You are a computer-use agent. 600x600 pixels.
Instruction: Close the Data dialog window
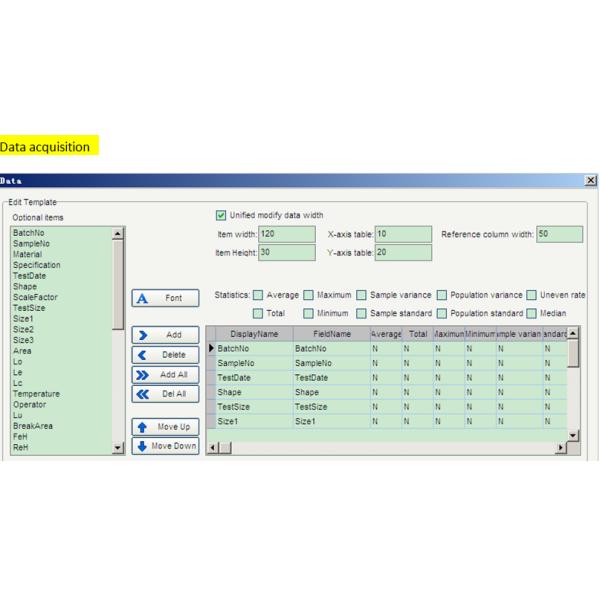[591, 180]
